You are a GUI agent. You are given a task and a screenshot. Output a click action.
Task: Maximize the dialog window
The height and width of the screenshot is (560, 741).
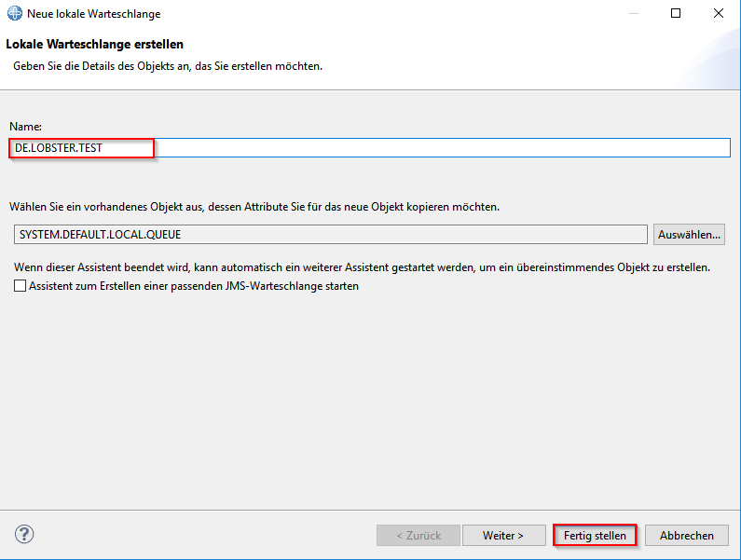[x=676, y=14]
